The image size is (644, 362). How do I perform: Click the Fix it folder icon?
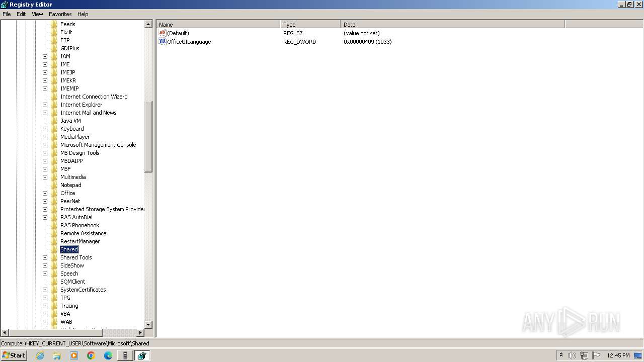[54, 32]
